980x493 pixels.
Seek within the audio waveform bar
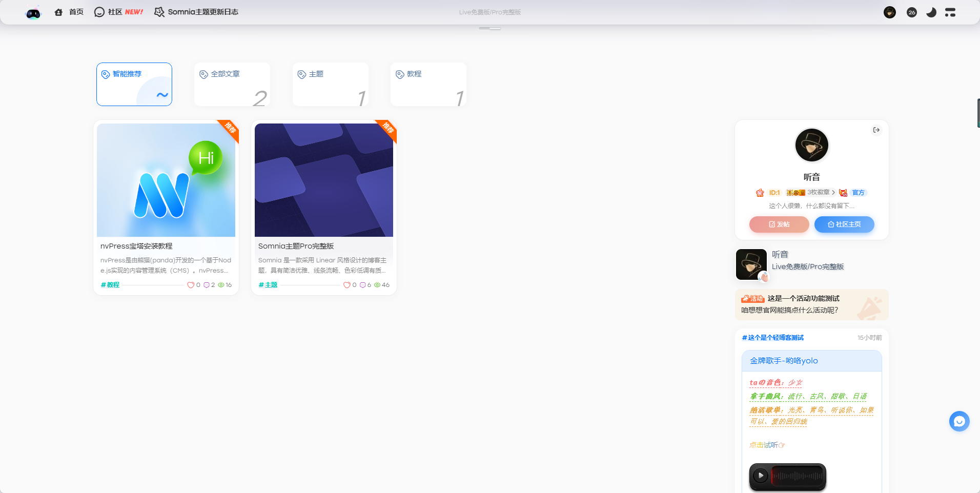click(x=798, y=476)
